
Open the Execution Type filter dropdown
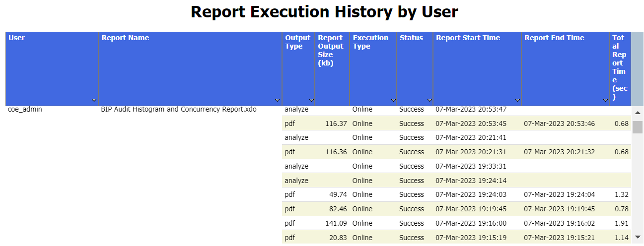393,100
